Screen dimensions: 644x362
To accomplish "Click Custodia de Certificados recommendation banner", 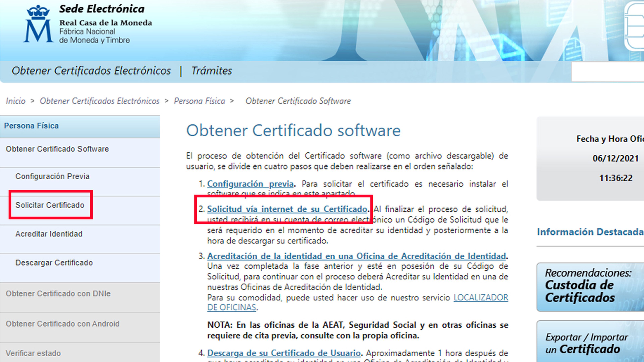I will [590, 287].
